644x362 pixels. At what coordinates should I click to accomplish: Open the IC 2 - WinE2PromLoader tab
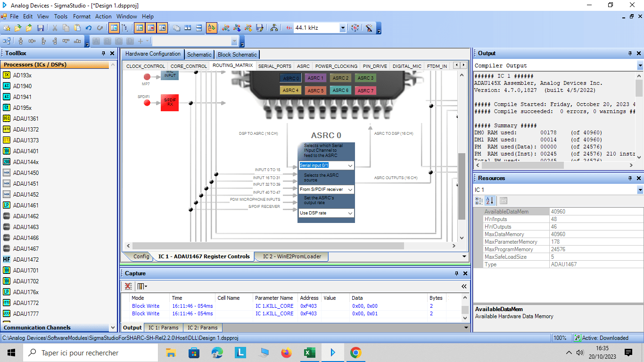click(292, 256)
